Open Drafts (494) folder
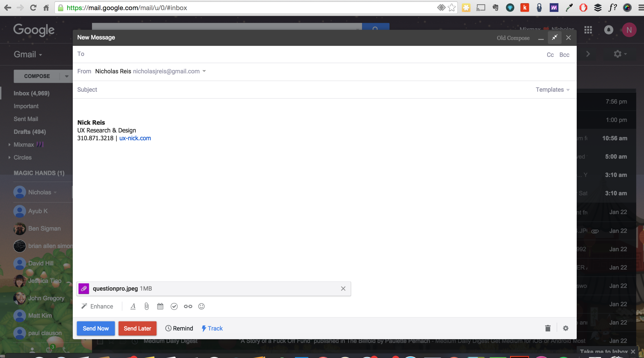Screen dimensions: 644x358 pyautogui.click(x=30, y=132)
